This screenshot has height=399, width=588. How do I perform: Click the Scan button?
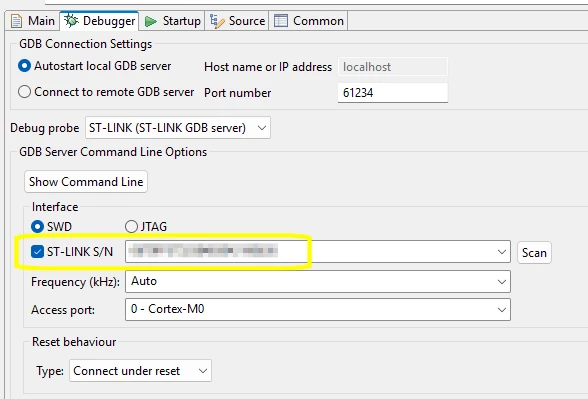tap(534, 253)
